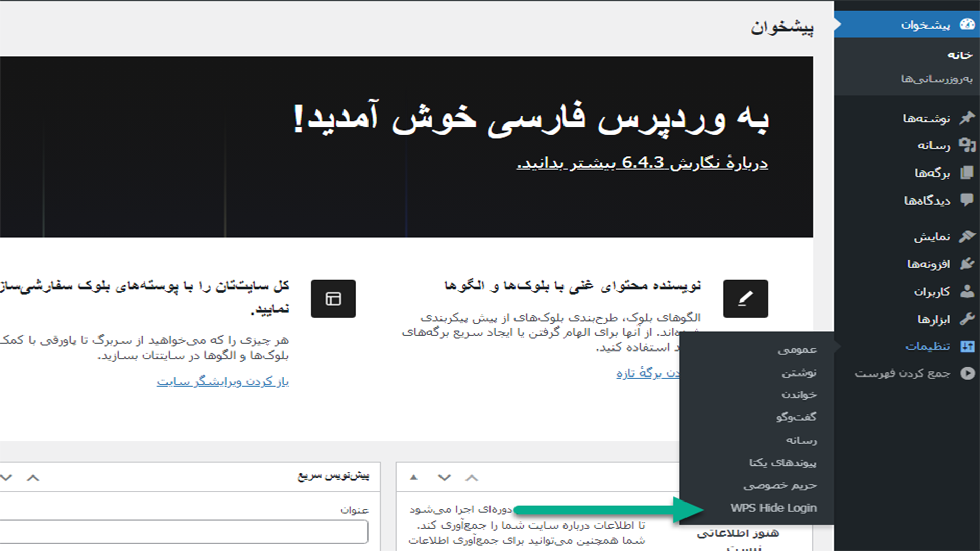980x551 pixels.
Task: Click the pencil edit icon tile
Action: [x=745, y=298]
